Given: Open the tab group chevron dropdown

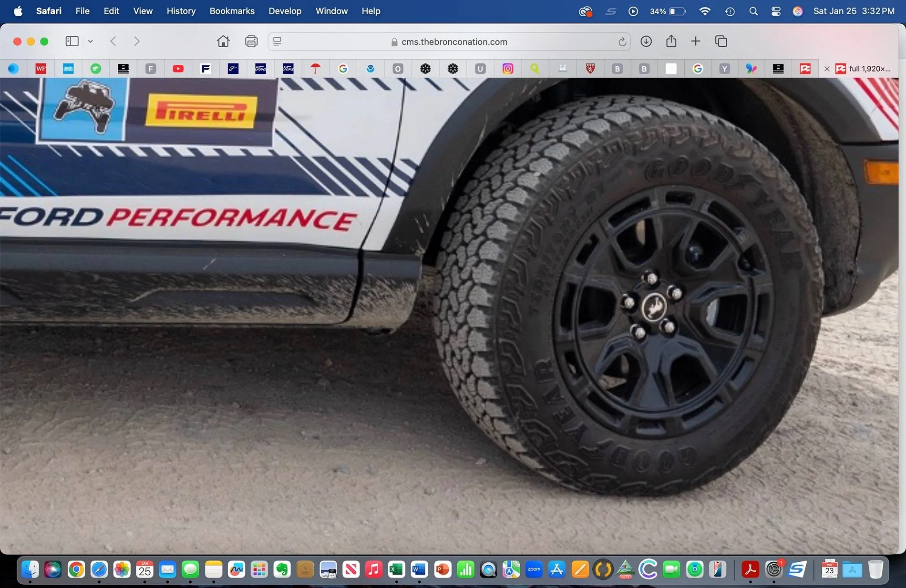Looking at the screenshot, I should point(91,41).
